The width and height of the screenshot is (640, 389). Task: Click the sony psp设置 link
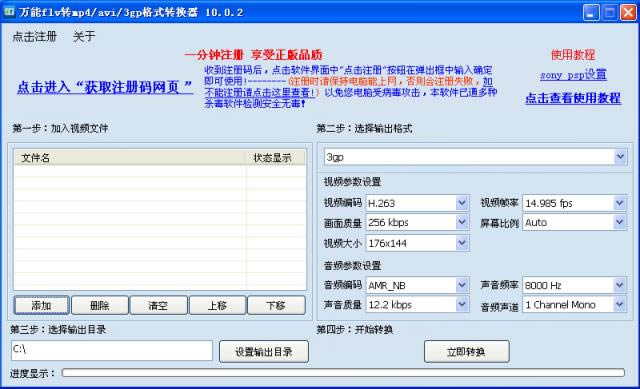tap(573, 75)
